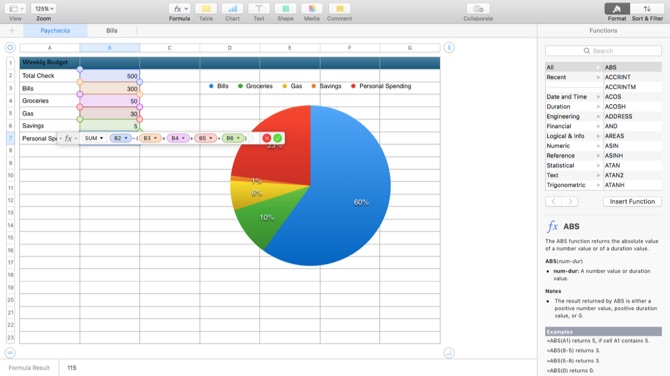Screen dimensions: 670x376
Task: Select the AND function in list
Action: pos(632,126)
